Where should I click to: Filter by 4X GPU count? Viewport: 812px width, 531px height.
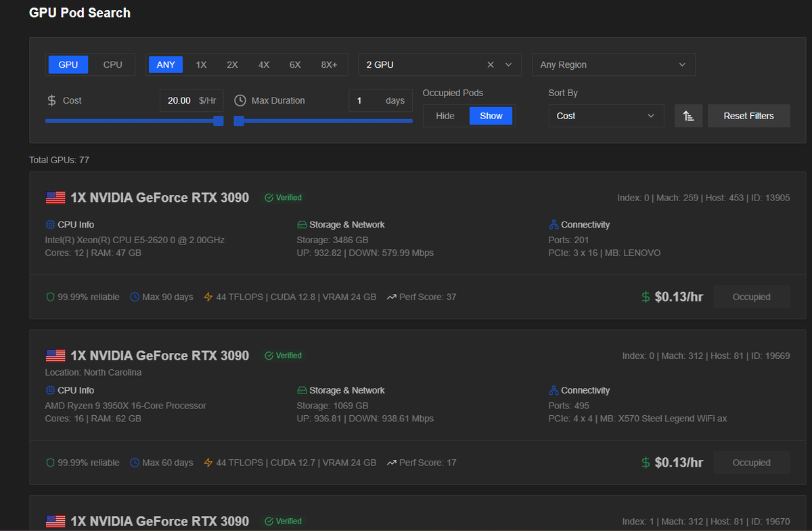[264, 64]
